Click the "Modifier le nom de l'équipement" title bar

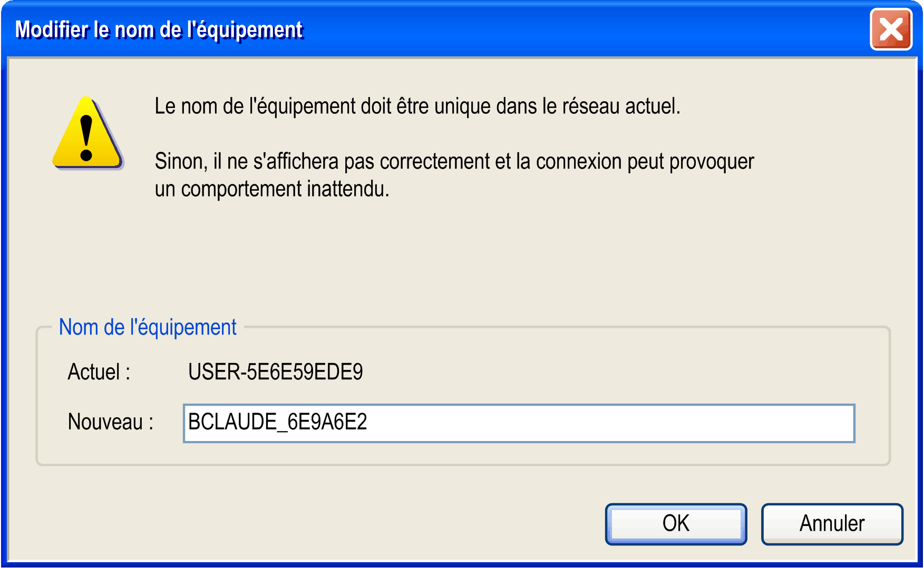tap(474, 30)
